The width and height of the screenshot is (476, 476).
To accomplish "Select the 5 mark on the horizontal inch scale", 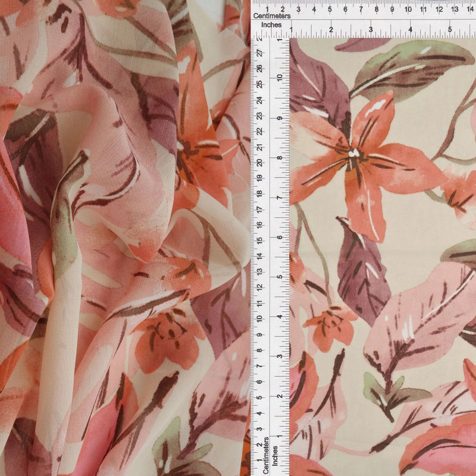I will (x=450, y=29).
